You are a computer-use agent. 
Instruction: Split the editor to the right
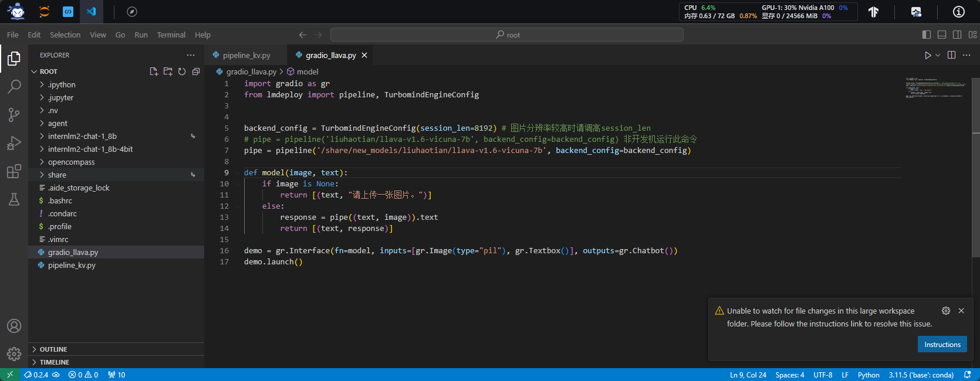[x=952, y=55]
